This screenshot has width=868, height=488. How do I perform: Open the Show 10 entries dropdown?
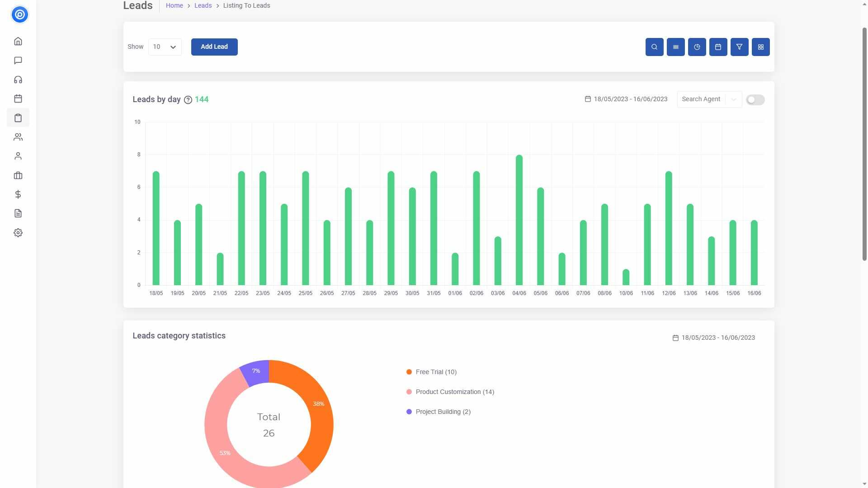(165, 47)
